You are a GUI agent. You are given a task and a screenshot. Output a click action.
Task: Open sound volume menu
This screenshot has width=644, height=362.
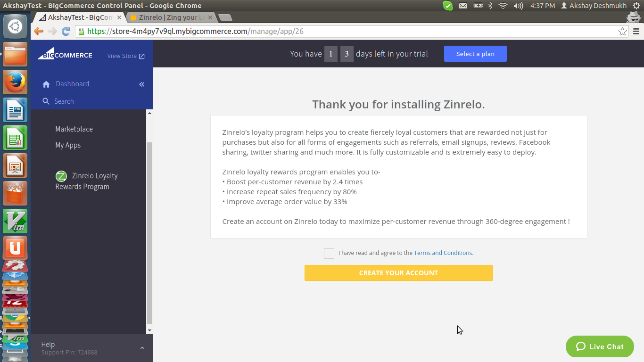(518, 6)
